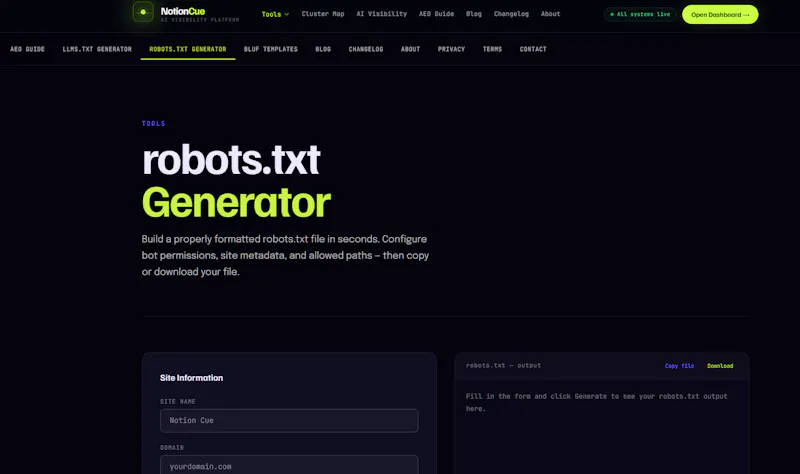Click the Generator heading
Screen dimensions: 800x474
coord(236,203)
